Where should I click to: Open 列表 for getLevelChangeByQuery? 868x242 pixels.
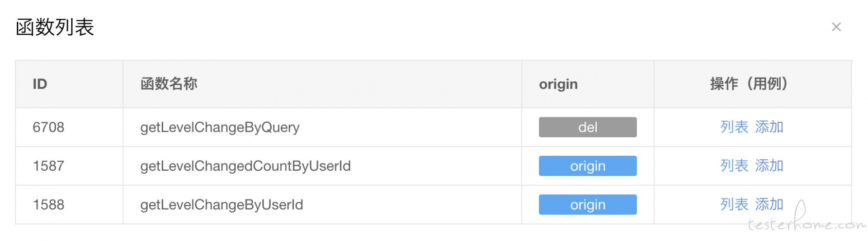tap(734, 127)
